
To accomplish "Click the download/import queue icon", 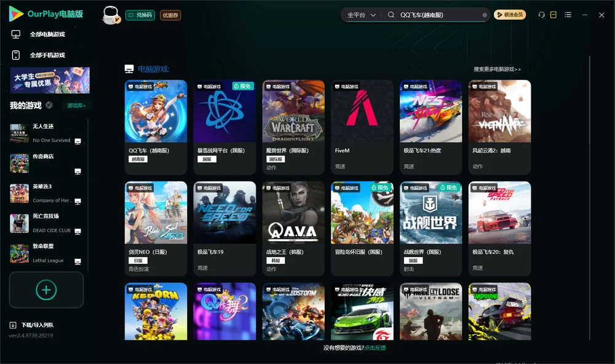I will (x=13, y=325).
